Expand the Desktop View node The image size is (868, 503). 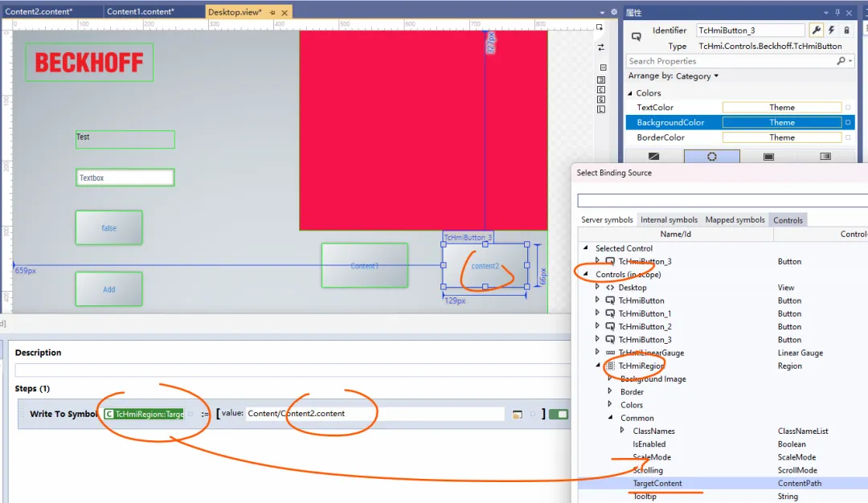click(x=597, y=287)
